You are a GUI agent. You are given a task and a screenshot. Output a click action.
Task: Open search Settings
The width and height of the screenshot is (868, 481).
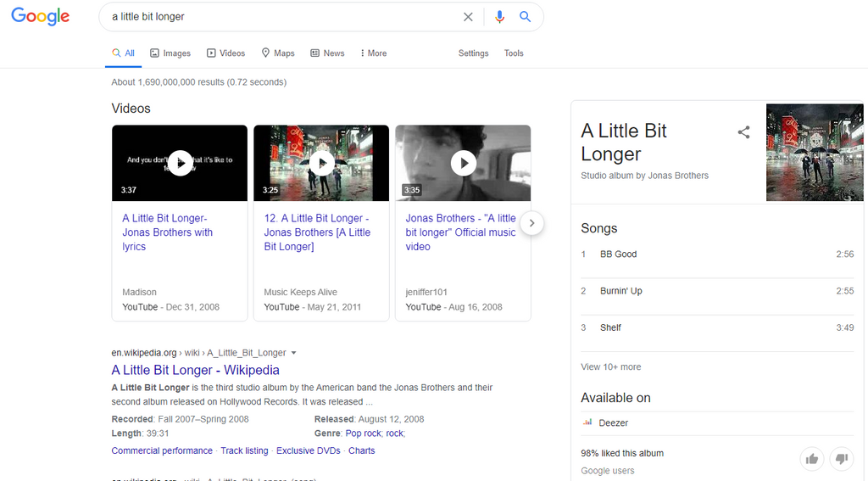coord(473,53)
